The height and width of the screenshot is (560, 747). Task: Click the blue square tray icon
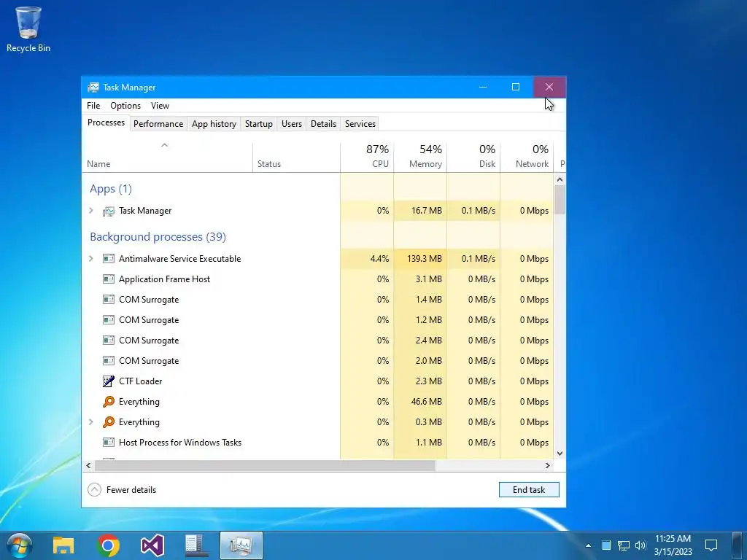(606, 545)
